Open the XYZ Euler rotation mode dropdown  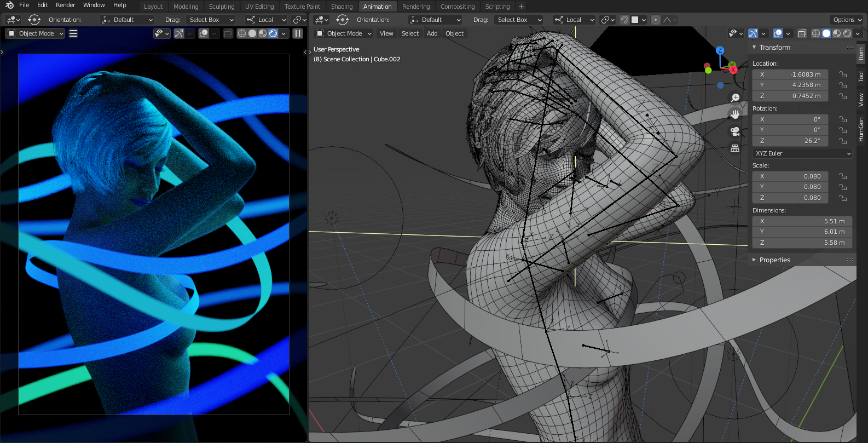point(802,153)
